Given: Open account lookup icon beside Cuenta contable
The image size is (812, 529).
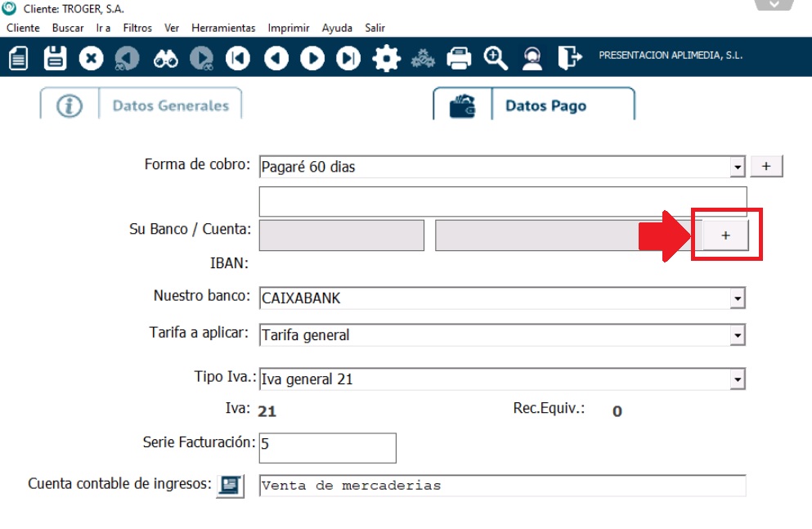Looking at the screenshot, I should 230,486.
